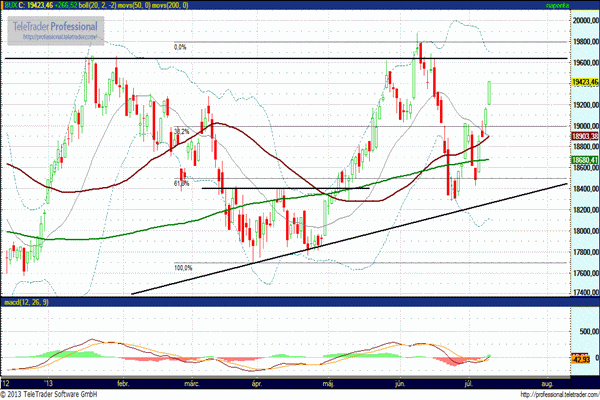Click the 0,0% Fibonacci level label
The image size is (600, 400).
click(x=181, y=46)
